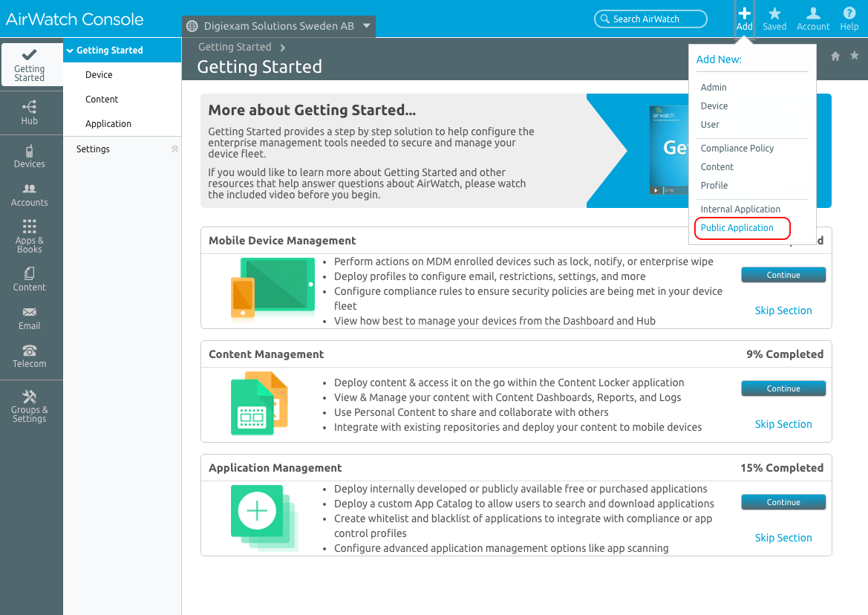
Task: Click the Settings wrench icon in submenu
Action: coord(175,149)
